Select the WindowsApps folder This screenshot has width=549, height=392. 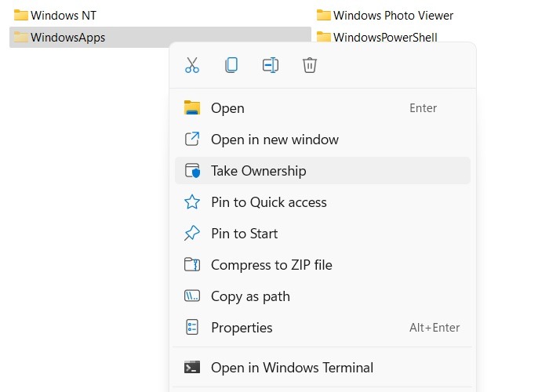(x=160, y=37)
